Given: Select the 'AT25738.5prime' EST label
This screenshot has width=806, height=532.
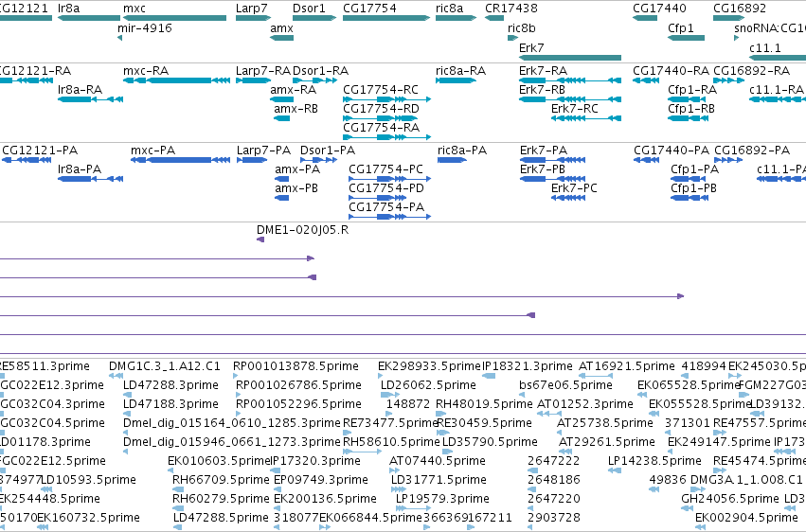Looking at the screenshot, I should click(x=605, y=422).
